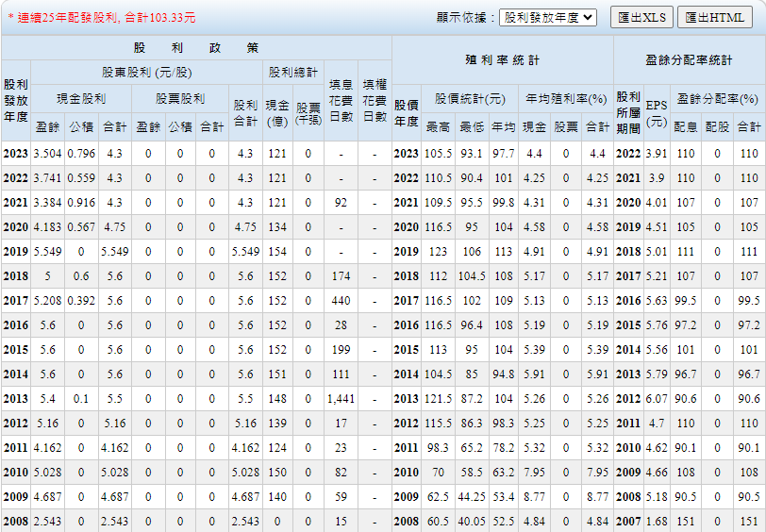Viewport: 766px width, 532px height.
Task: Select the 股票股利 sub-header
Action: [x=179, y=98]
